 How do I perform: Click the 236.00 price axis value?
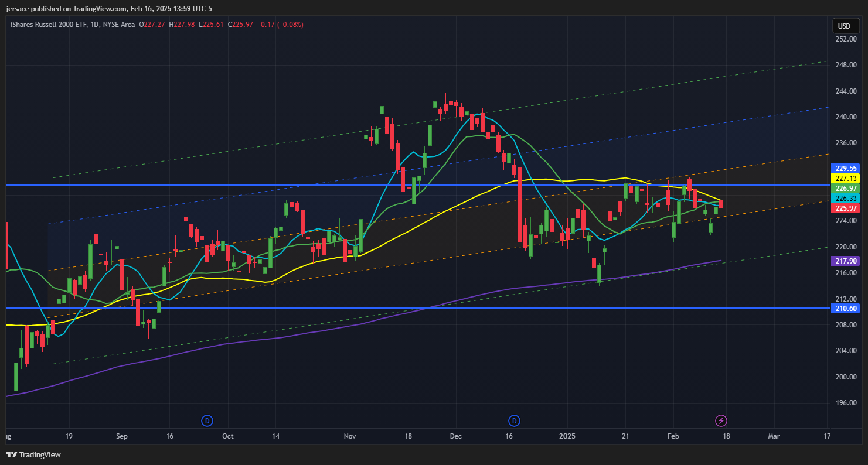pos(846,143)
